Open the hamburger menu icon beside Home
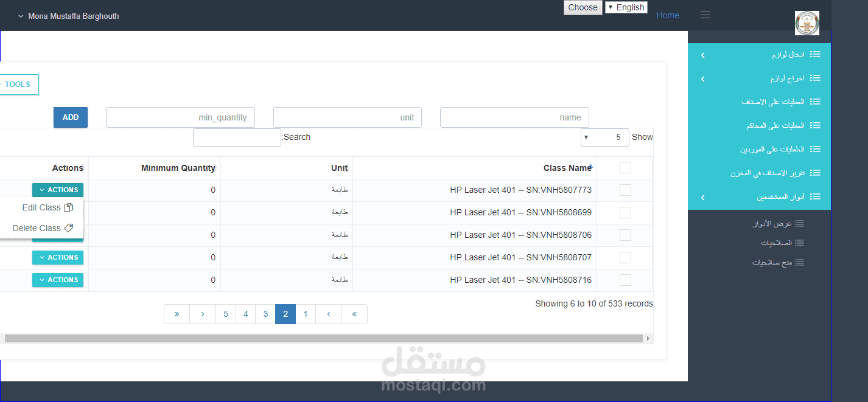This screenshot has width=868, height=402. 705,15
